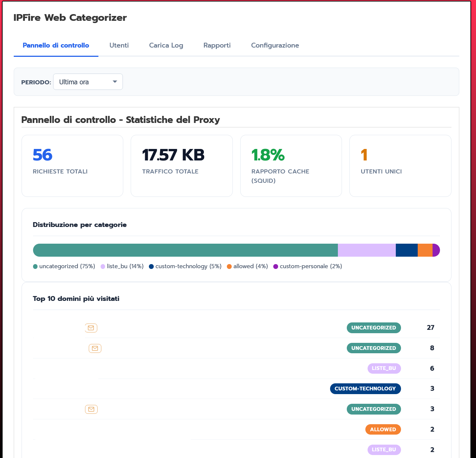Click the purple custom-personale legend dot

pyautogui.click(x=276, y=267)
